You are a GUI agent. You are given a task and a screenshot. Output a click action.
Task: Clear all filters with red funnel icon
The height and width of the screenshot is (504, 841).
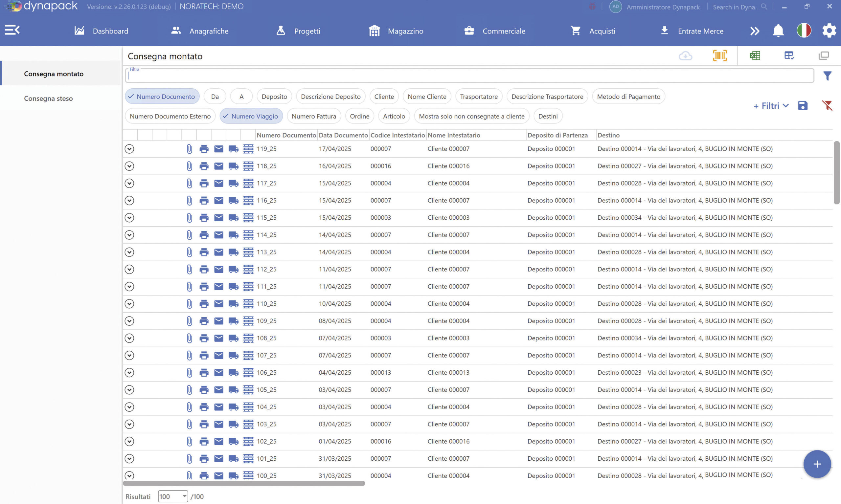828,106
